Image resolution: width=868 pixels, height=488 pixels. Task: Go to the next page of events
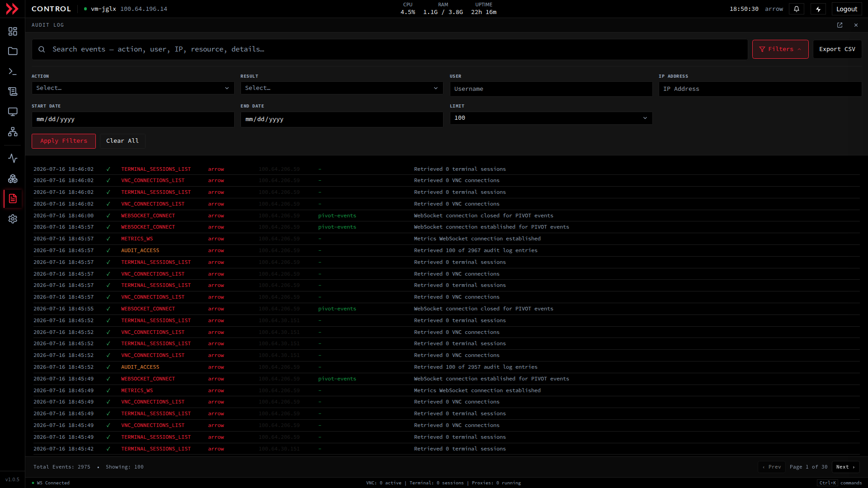(845, 467)
